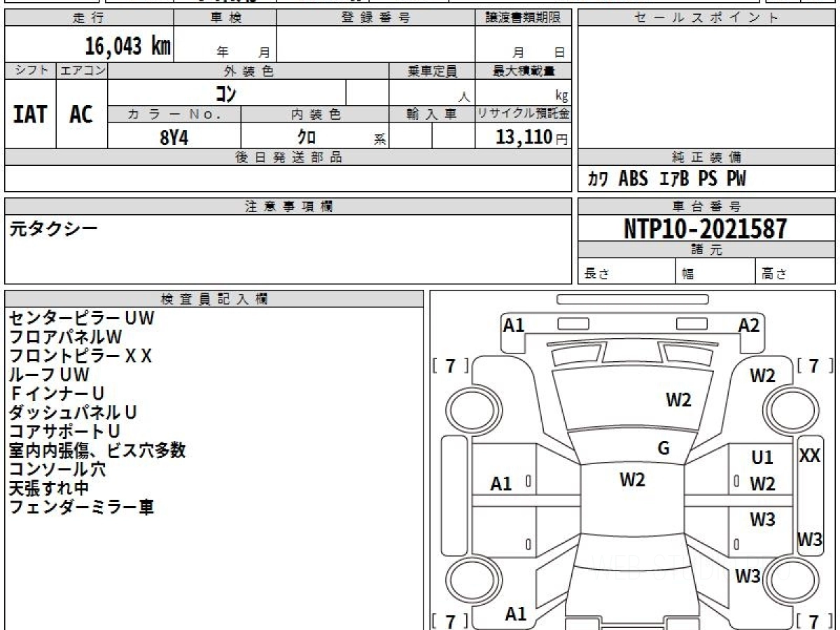The width and height of the screenshot is (840, 630).
Task: Select the フロアパネルW line
Action: [x=66, y=337]
